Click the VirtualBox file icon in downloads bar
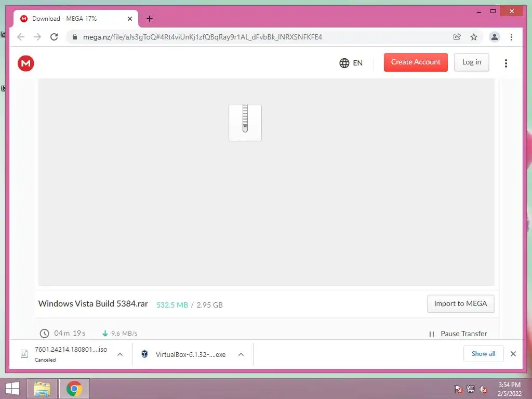This screenshot has height=399, width=532. pyautogui.click(x=144, y=354)
